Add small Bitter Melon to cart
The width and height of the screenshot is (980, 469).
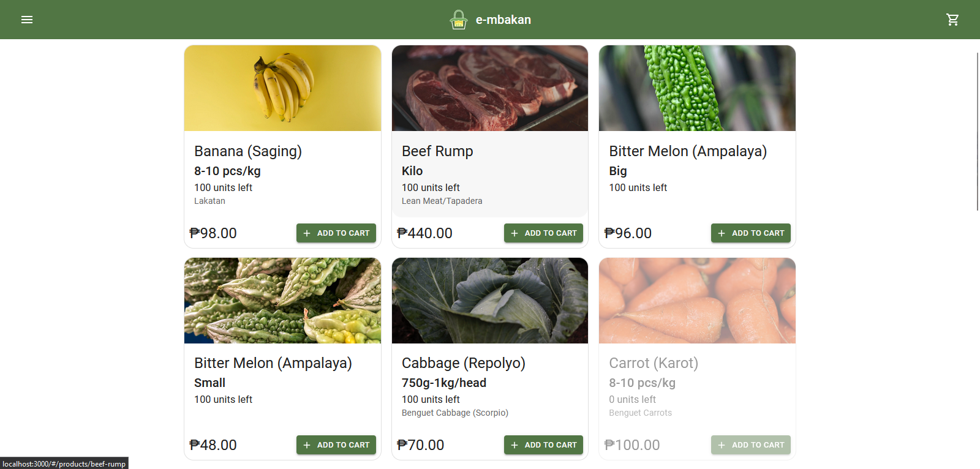coord(336,445)
